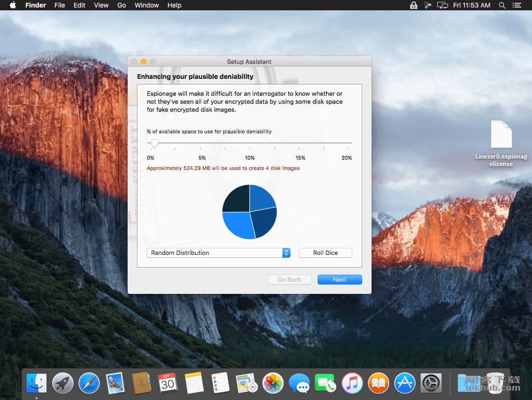This screenshot has width=532, height=400.
Task: Click the plausible deniability slider thumb
Action: pos(154,143)
